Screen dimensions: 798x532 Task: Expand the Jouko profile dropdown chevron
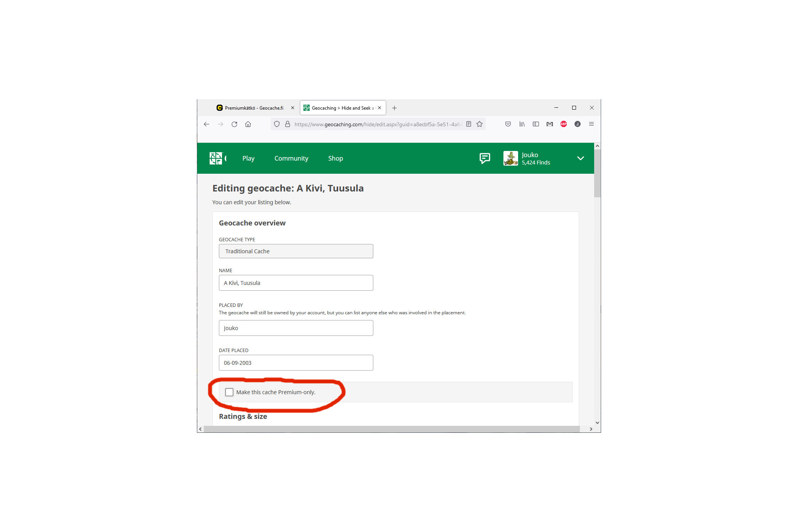[580, 158]
